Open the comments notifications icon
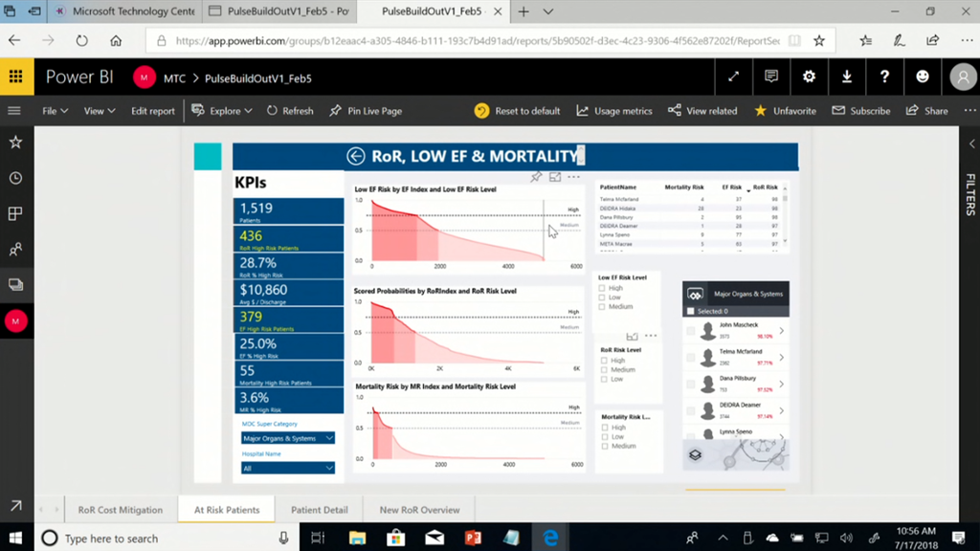The width and height of the screenshot is (980, 551). 771,77
